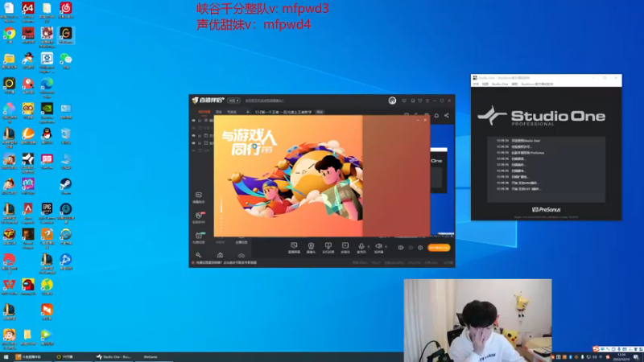The width and height of the screenshot is (644, 362).
Task: Click the cloud icon at streaming app bottom left
Action: [242, 255]
